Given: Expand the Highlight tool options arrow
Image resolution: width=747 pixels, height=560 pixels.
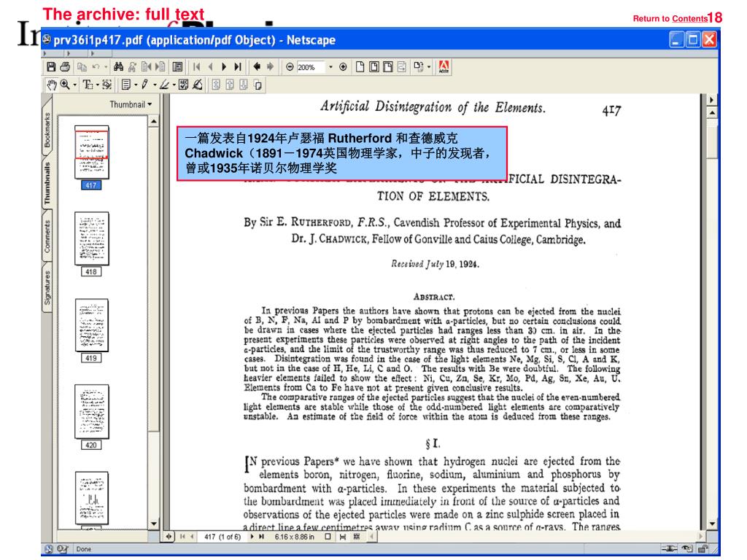Looking at the screenshot, I should 174,85.
